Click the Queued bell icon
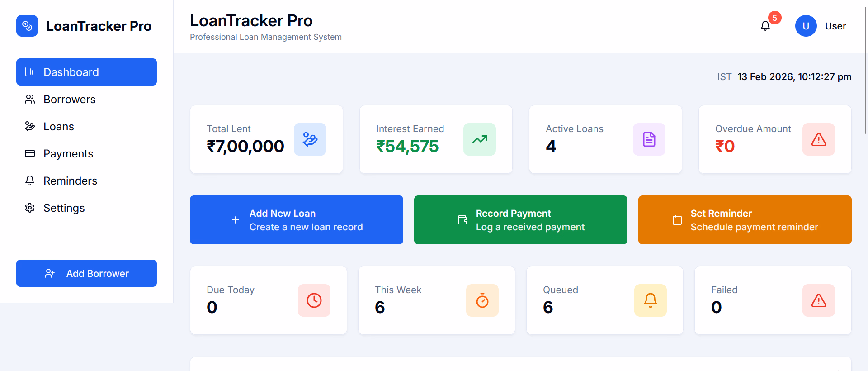The width and height of the screenshot is (868, 371). point(651,300)
